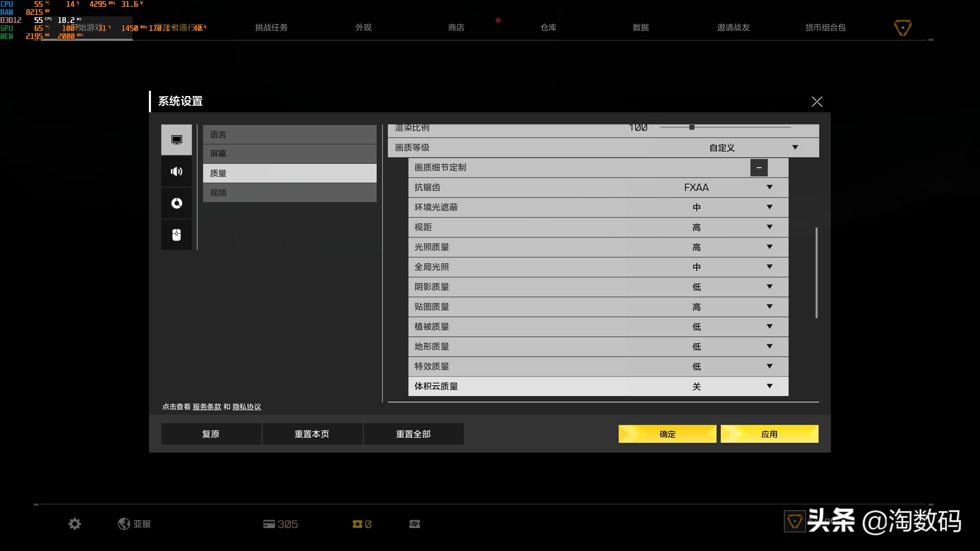
Task: Expand the 画质等级 dropdown set to 自定义
Action: pos(795,147)
